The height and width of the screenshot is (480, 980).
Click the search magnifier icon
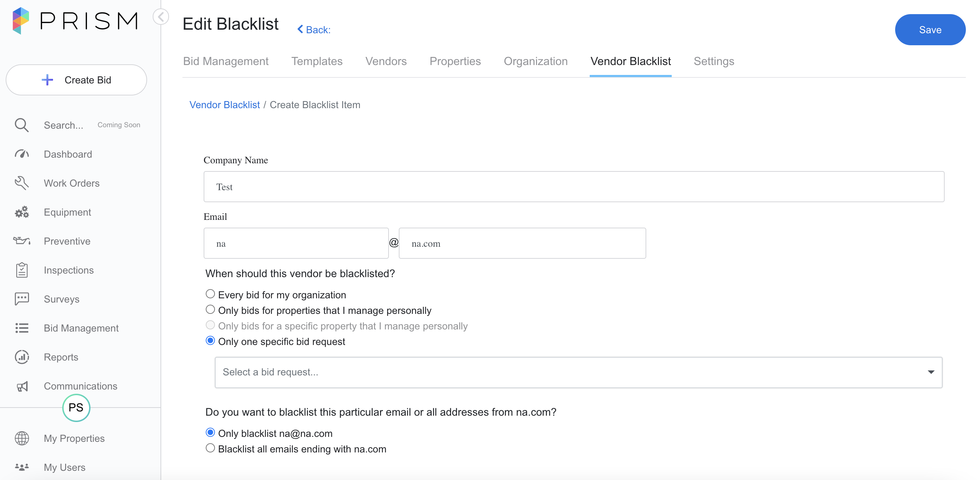point(22,125)
